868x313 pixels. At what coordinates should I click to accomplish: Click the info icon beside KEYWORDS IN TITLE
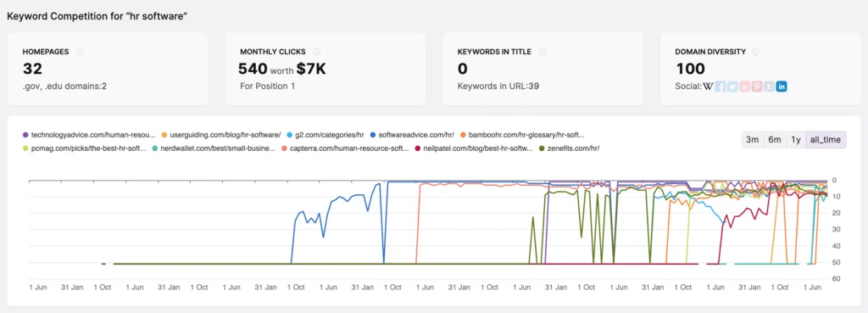542,52
